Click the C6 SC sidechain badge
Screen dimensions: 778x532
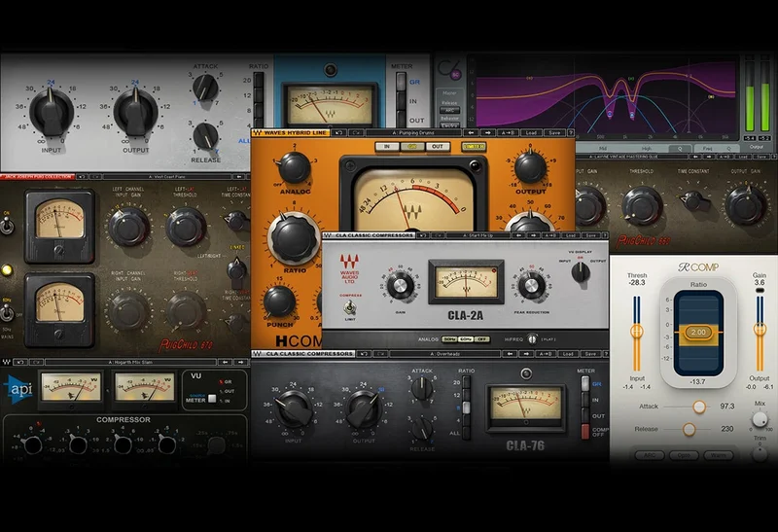[455, 75]
